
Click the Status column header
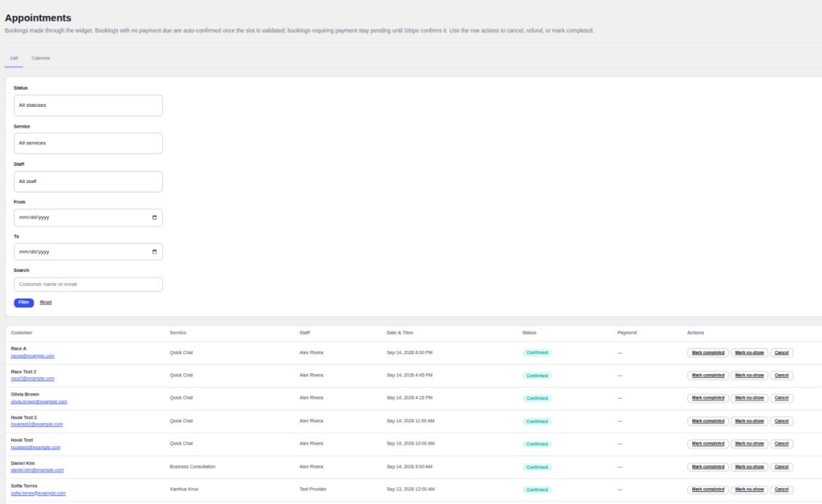pos(529,333)
